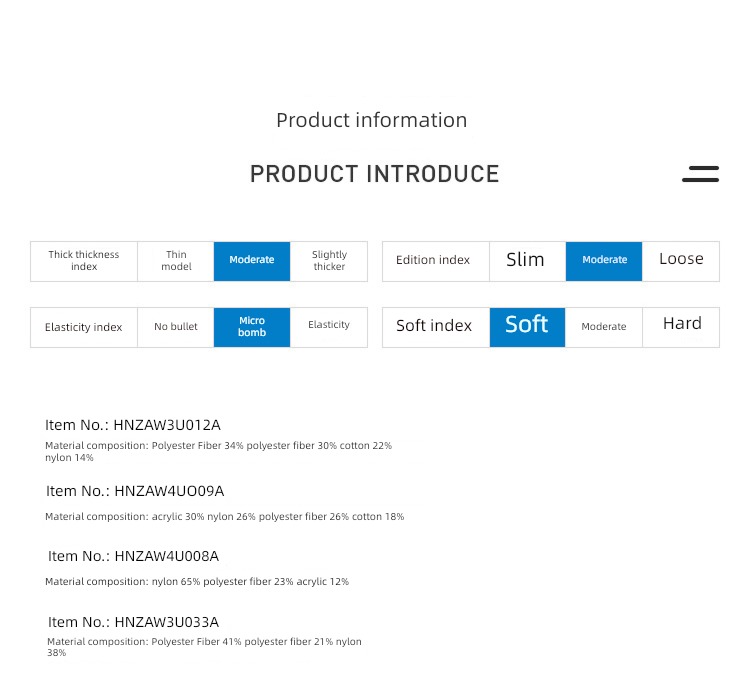This screenshot has height=694, width=750.
Task: Choose Moderate in Edition index
Action: [604, 261]
